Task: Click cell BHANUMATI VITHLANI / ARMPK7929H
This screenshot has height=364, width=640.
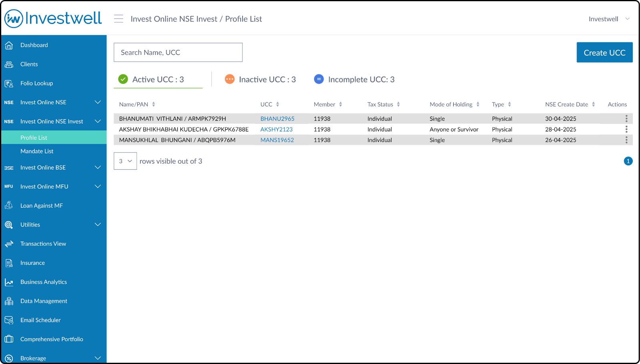Action: (172, 119)
